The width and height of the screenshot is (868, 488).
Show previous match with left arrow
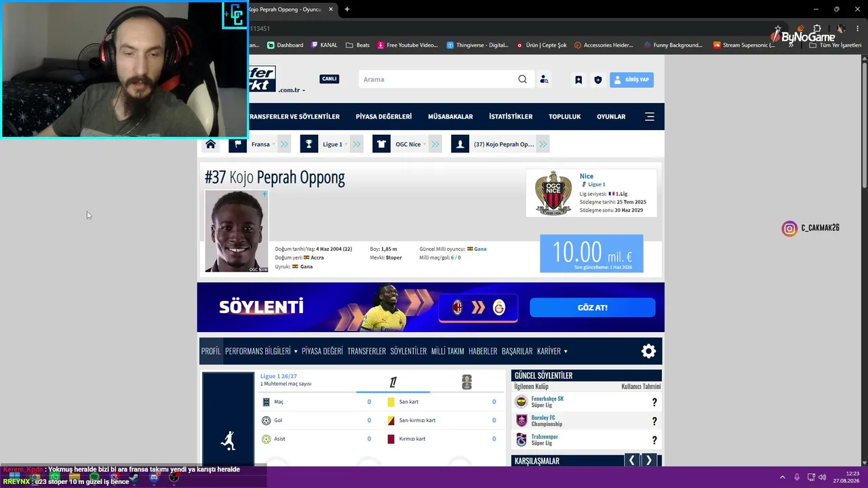click(631, 461)
